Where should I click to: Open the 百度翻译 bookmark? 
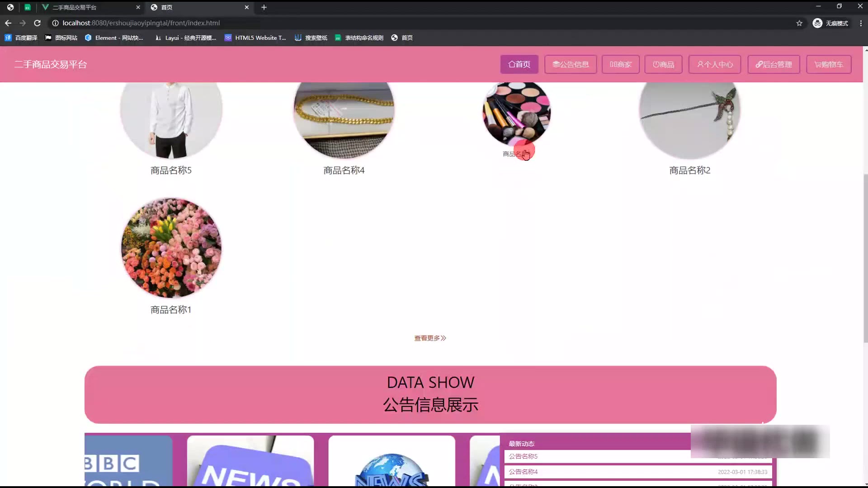[21, 38]
